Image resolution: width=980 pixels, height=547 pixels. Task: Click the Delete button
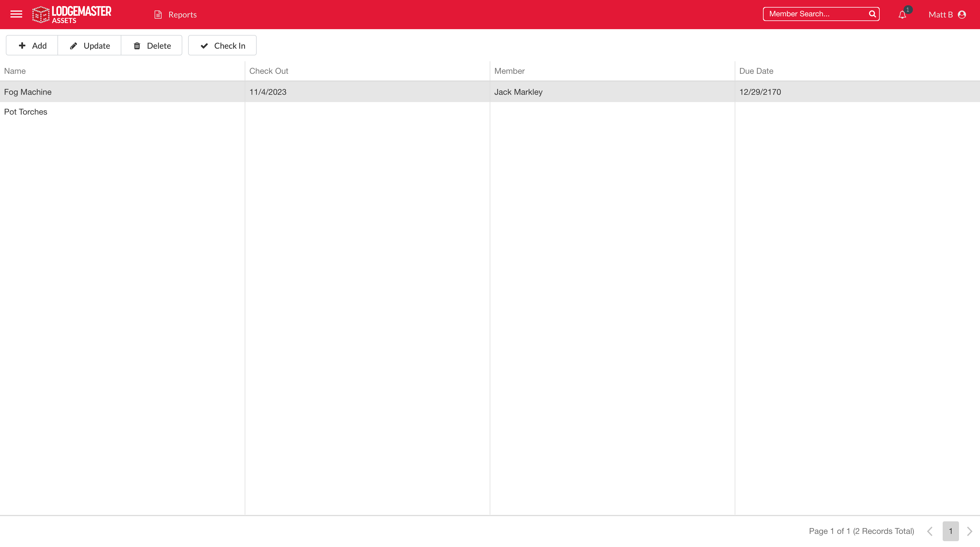tap(152, 46)
